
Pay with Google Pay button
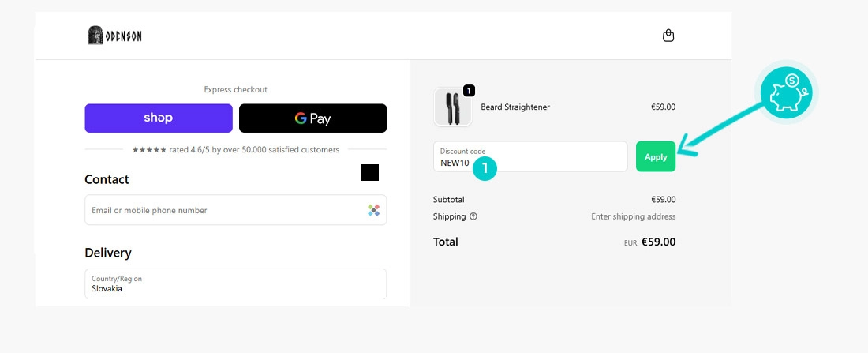[312, 118]
